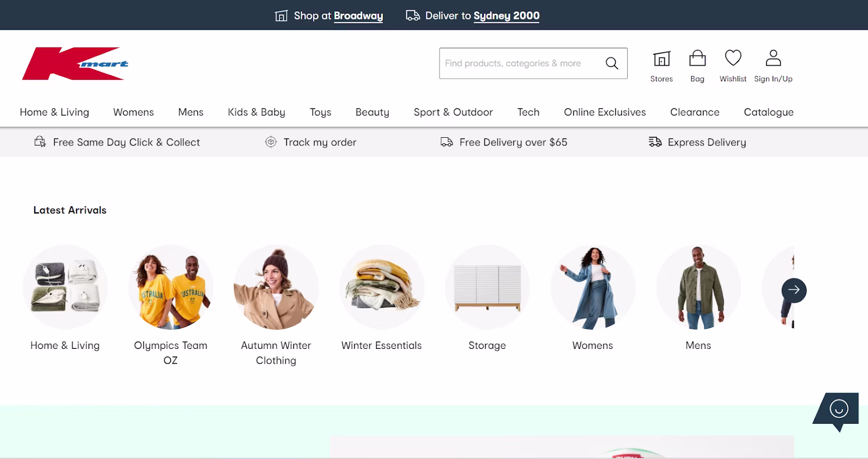
Task: Open the Womens menu
Action: pyautogui.click(x=133, y=112)
